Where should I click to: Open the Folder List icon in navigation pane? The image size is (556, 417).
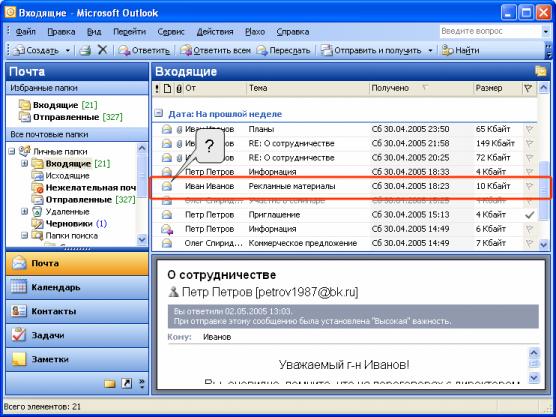[110, 383]
